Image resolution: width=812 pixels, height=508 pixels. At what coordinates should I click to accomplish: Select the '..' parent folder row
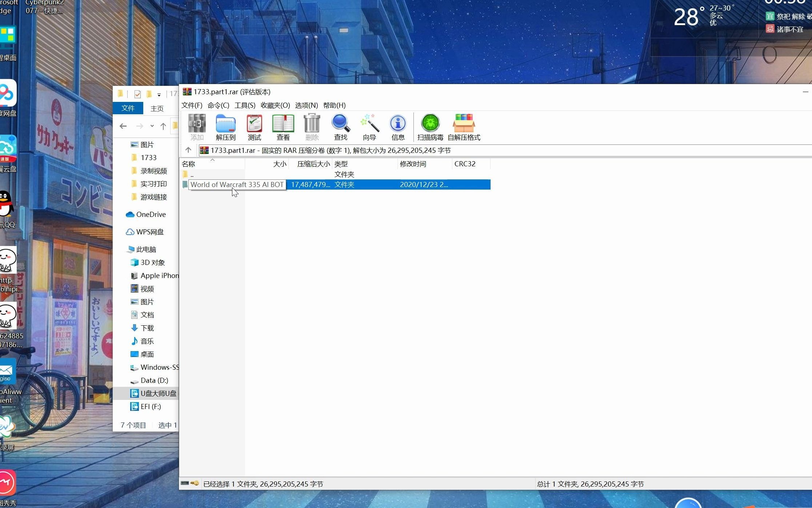coord(335,174)
